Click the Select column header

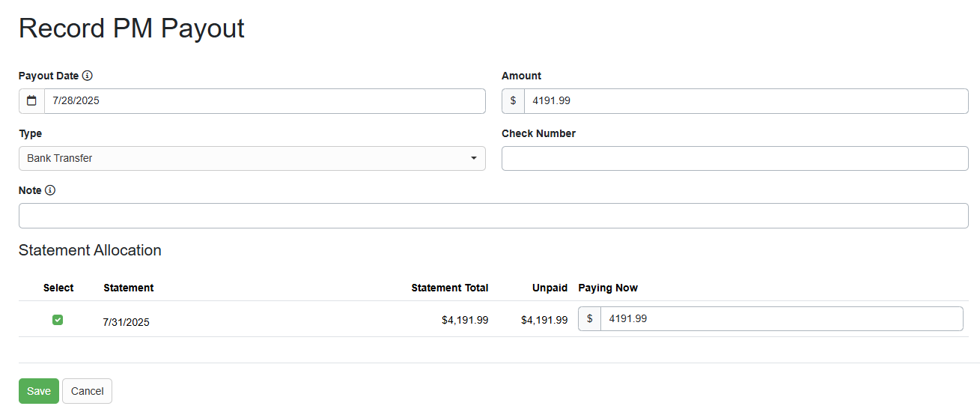[x=58, y=288]
